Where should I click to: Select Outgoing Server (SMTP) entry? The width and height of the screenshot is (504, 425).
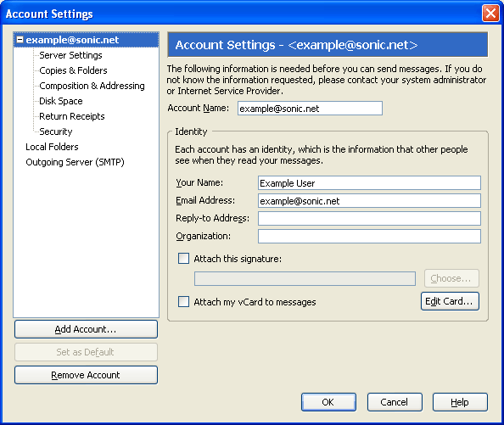pyautogui.click(x=75, y=162)
